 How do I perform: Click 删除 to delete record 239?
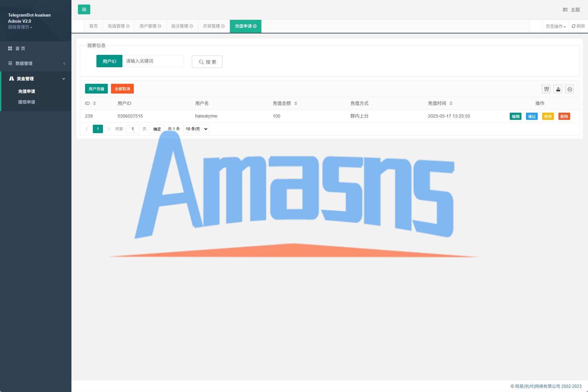[564, 116]
